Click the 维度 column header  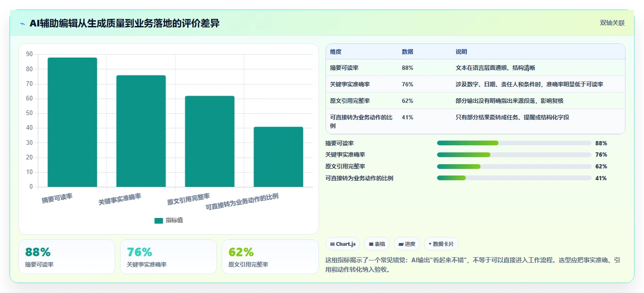(336, 52)
